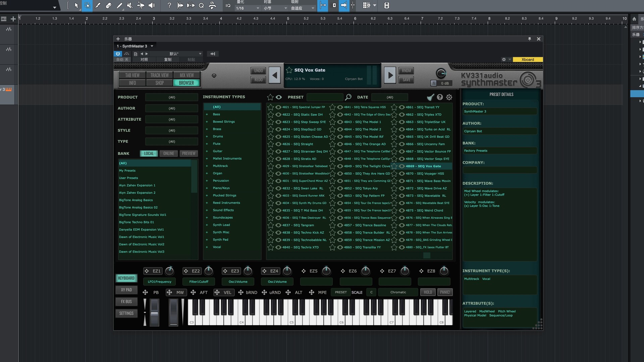
Task: Toggle the HOLD button above keyboard
Action: [x=428, y=292]
